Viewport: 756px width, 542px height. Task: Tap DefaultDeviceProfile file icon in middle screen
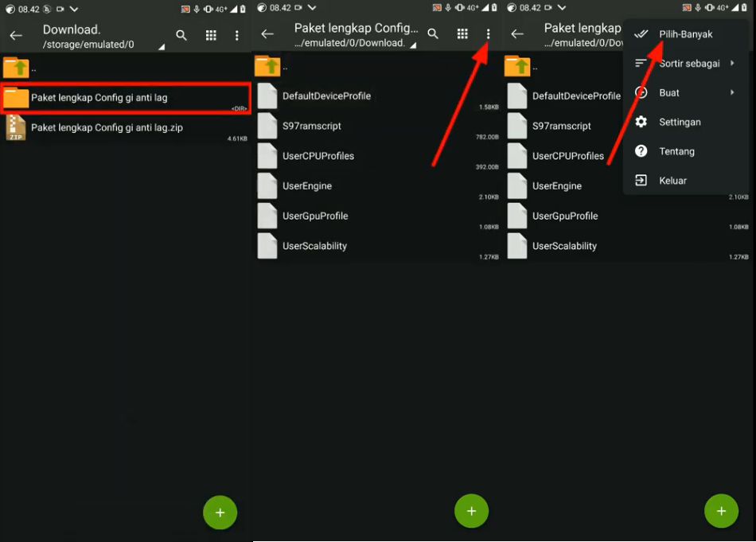click(267, 96)
